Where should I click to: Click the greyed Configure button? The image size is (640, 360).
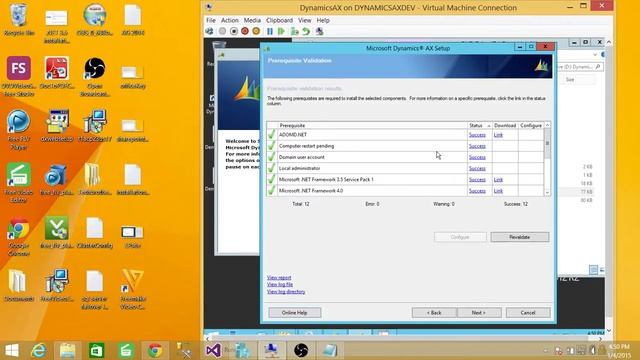point(460,237)
